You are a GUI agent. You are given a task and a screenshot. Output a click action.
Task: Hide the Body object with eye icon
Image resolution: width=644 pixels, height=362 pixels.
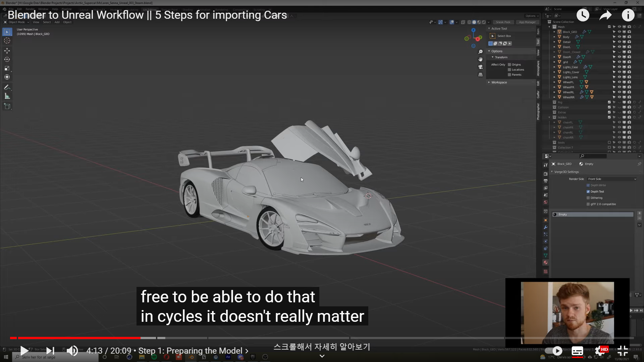(619, 37)
